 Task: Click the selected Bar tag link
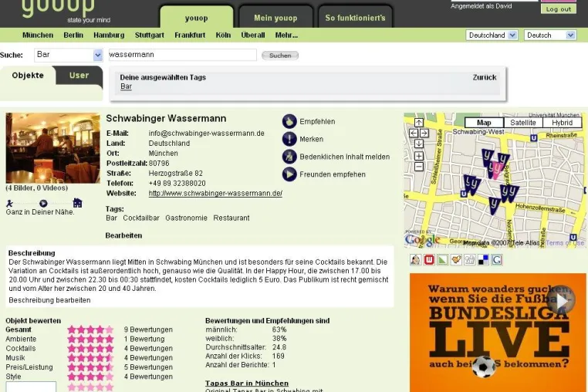coord(126,86)
